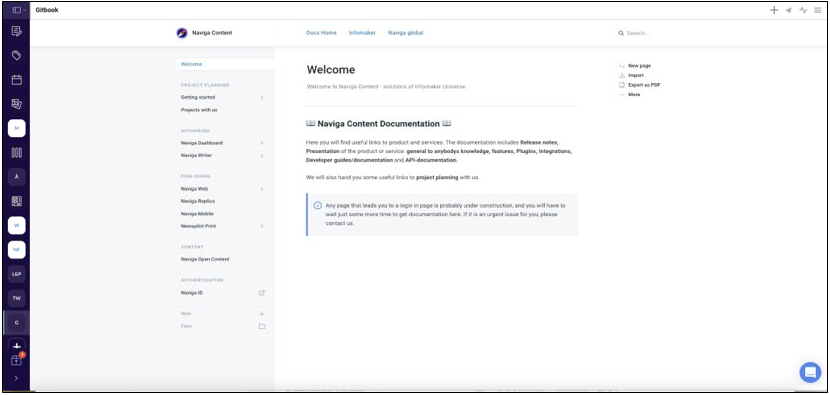Expand the Newspilot Print chevron
Viewport: 830px width, 395px height.
coord(261,226)
